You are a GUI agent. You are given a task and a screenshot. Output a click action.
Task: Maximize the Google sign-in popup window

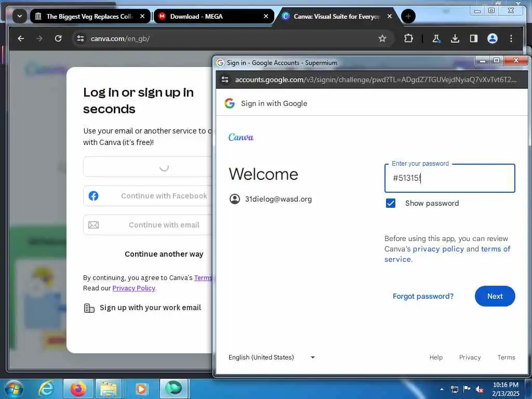click(x=497, y=60)
